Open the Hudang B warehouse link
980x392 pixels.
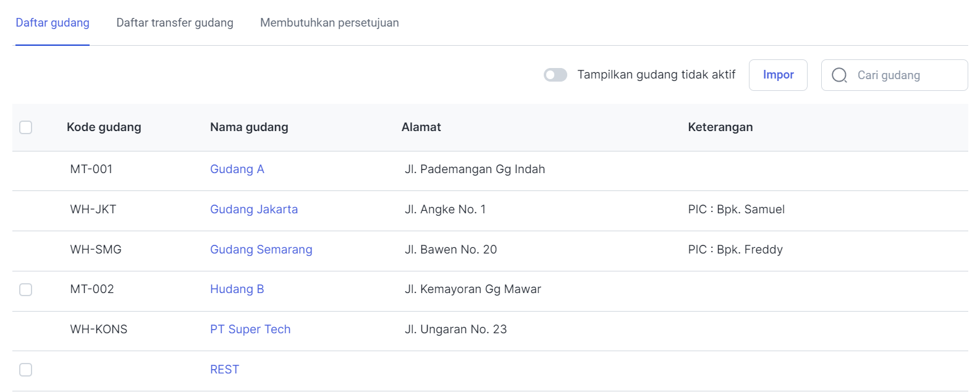(237, 289)
